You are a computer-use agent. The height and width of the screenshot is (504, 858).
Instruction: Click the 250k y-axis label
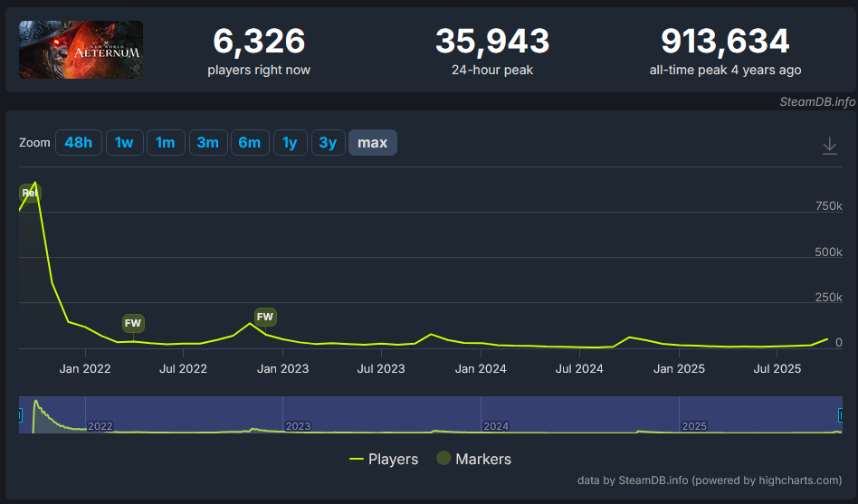click(x=828, y=298)
